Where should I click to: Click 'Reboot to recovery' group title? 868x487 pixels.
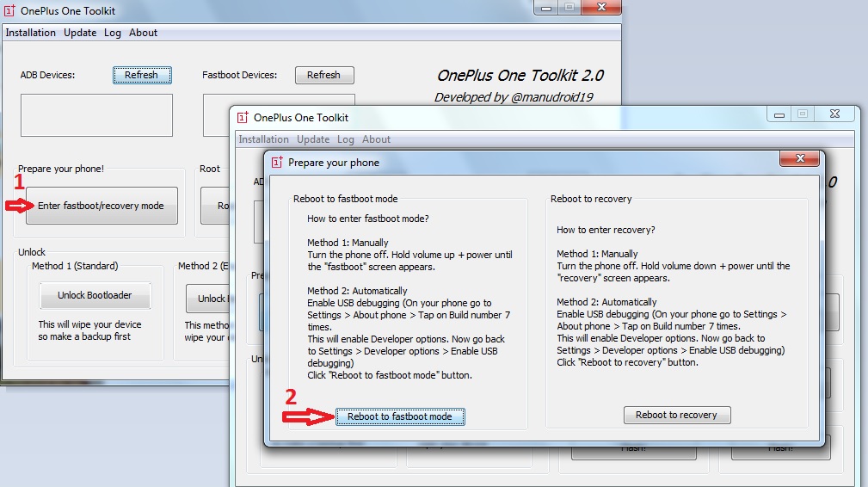[x=591, y=200]
